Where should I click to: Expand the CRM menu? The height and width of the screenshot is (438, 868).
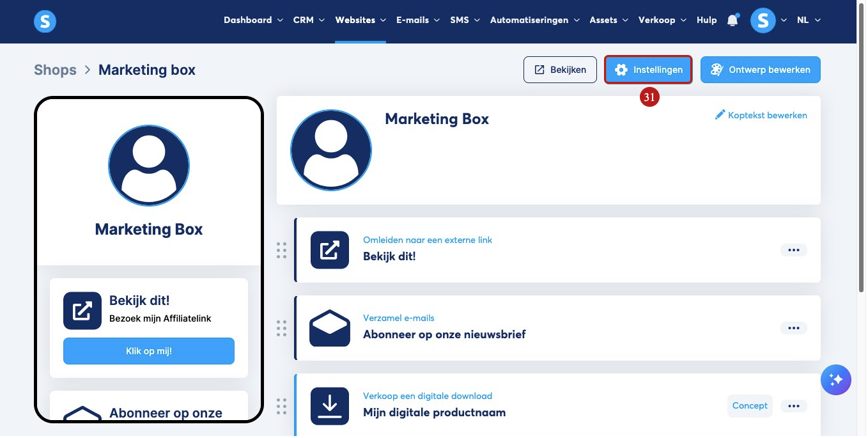pos(309,20)
